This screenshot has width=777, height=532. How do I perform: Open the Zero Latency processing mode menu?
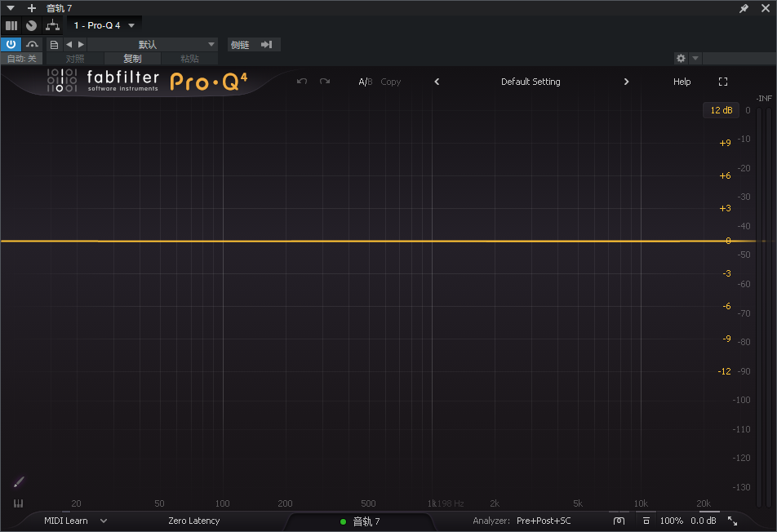pyautogui.click(x=193, y=521)
